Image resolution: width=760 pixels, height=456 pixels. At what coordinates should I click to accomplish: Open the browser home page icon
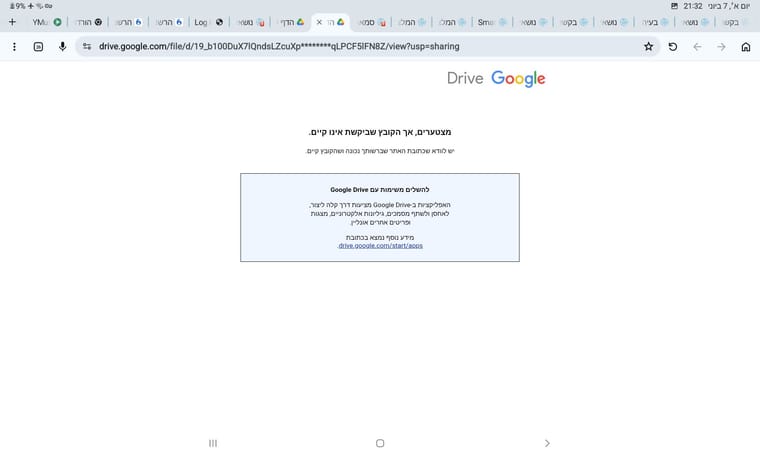click(x=746, y=47)
